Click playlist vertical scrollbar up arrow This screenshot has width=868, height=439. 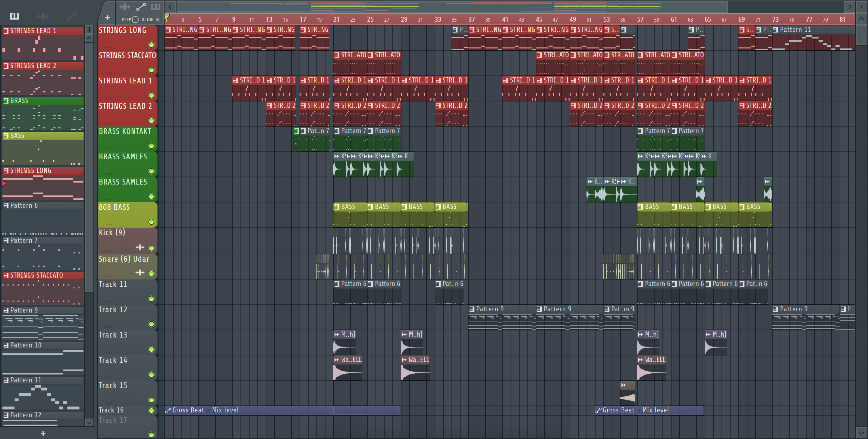pyautogui.click(x=862, y=19)
